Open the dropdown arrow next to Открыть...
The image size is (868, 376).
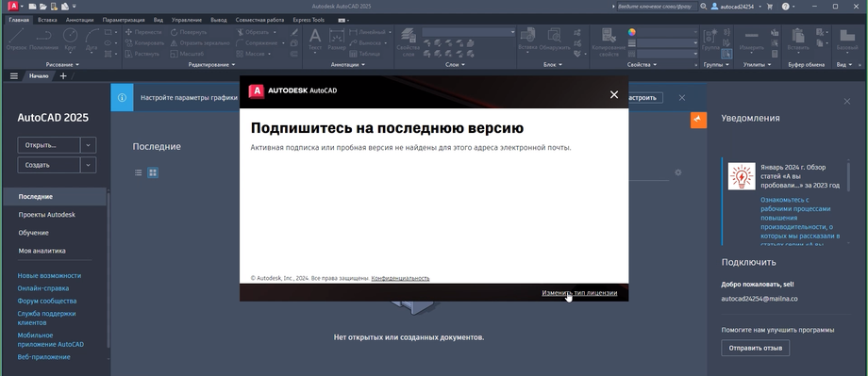coord(88,145)
